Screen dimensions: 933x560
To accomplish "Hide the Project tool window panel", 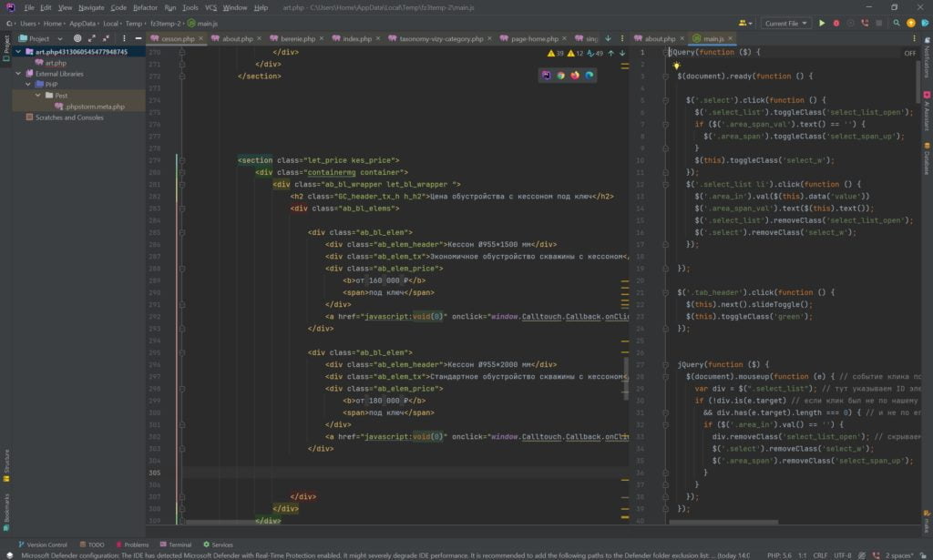I will point(137,38).
